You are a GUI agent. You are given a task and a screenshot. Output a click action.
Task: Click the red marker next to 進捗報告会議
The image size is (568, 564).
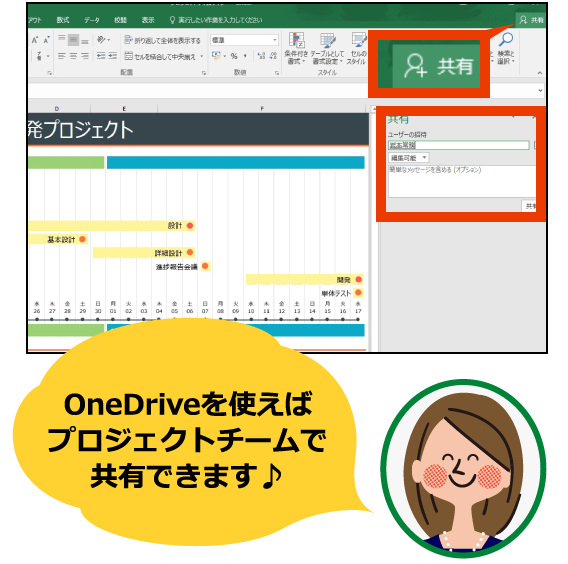coord(205,266)
